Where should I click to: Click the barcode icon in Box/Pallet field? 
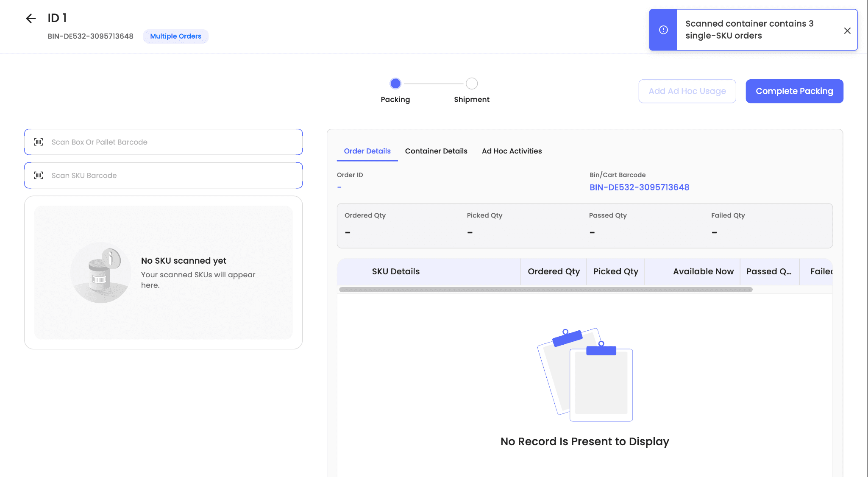coord(39,142)
